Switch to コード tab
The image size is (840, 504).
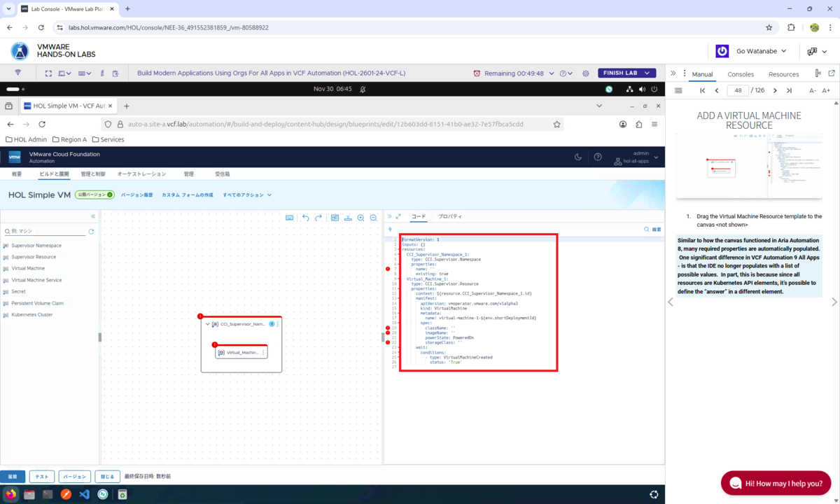pos(418,216)
